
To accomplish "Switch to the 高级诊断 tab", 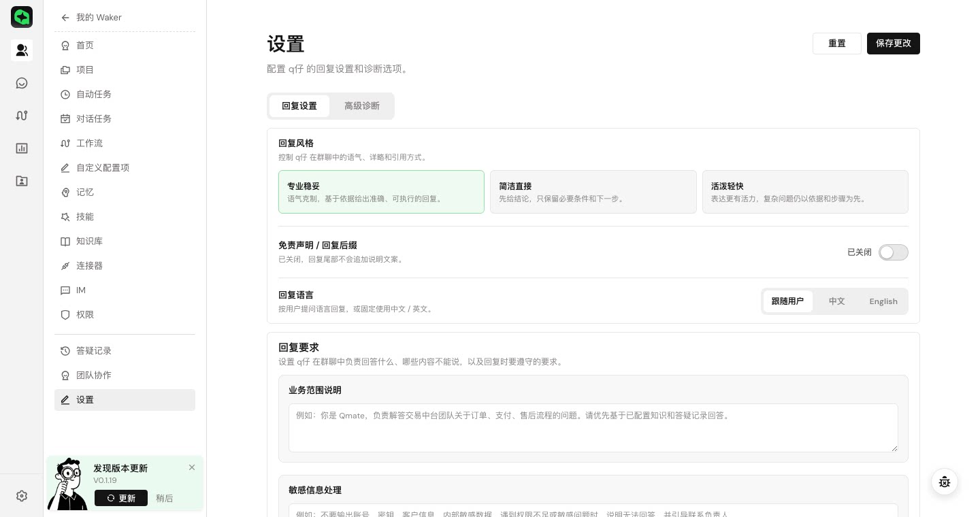I will (362, 106).
